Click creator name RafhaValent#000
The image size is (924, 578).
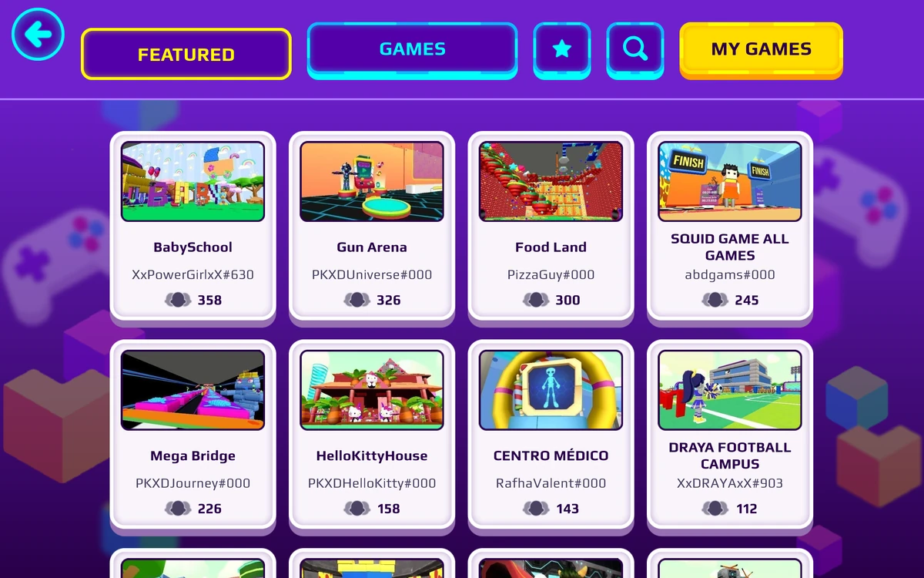[x=551, y=483]
